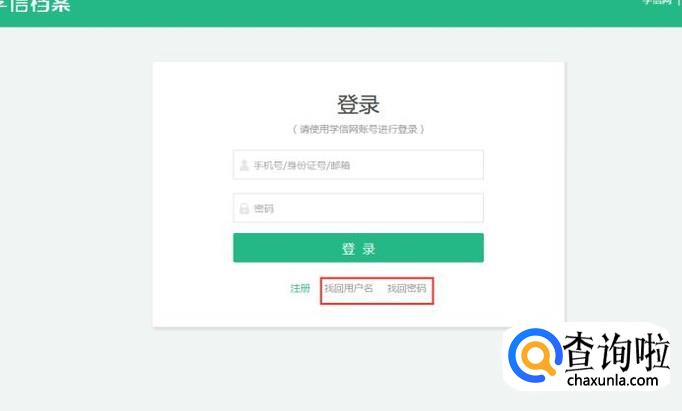The width and height of the screenshot is (682, 411).
Task: Focus the 密码 password input field
Action: point(358,208)
